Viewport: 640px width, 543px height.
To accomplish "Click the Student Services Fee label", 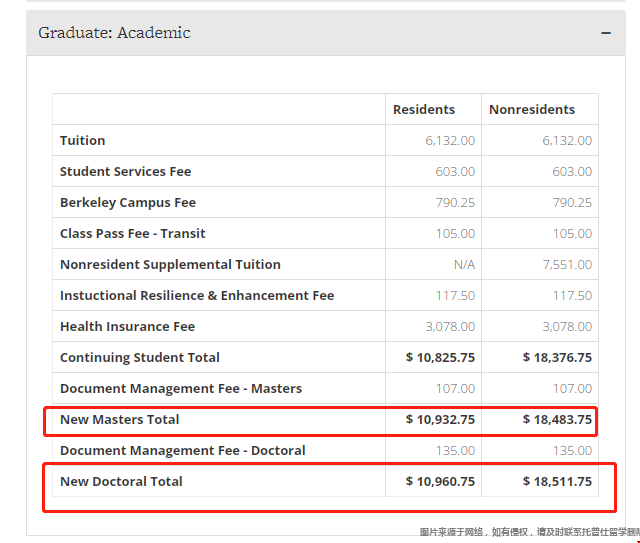I will point(125,171).
